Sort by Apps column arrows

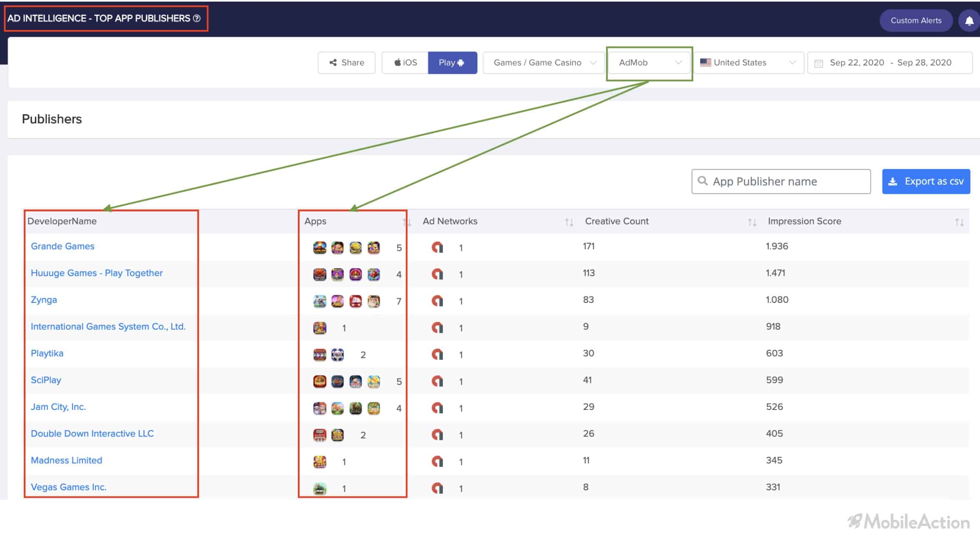pyautogui.click(x=407, y=222)
